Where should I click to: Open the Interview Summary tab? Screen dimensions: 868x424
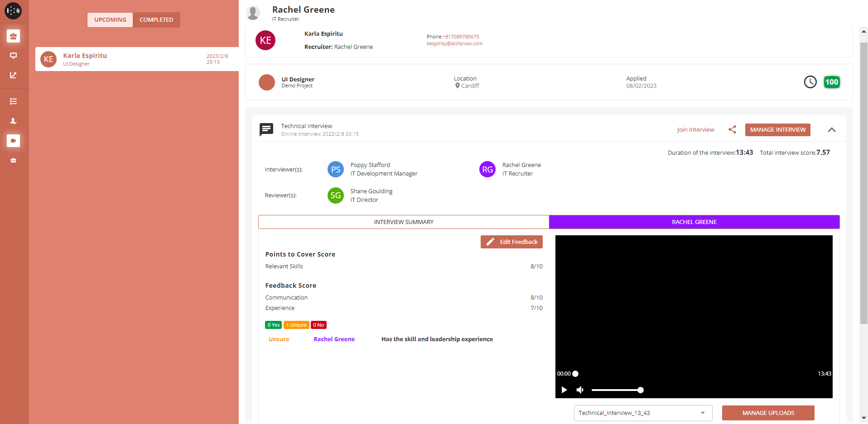(404, 222)
